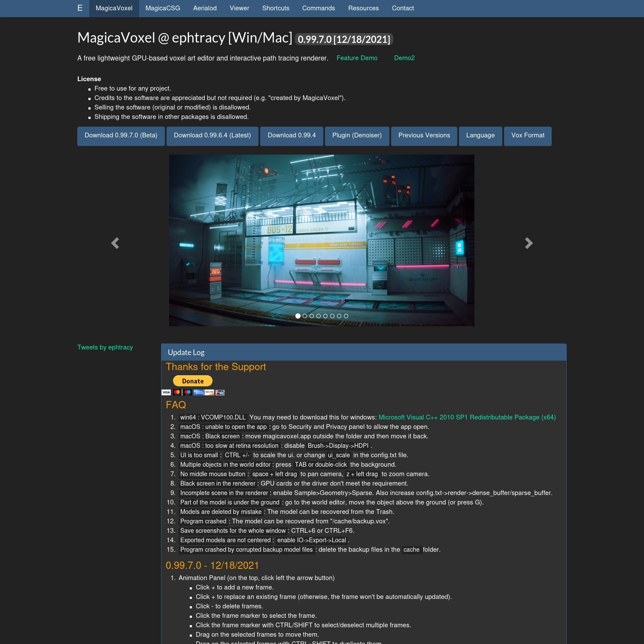Click the Maestro card icon under Donate

187,392
